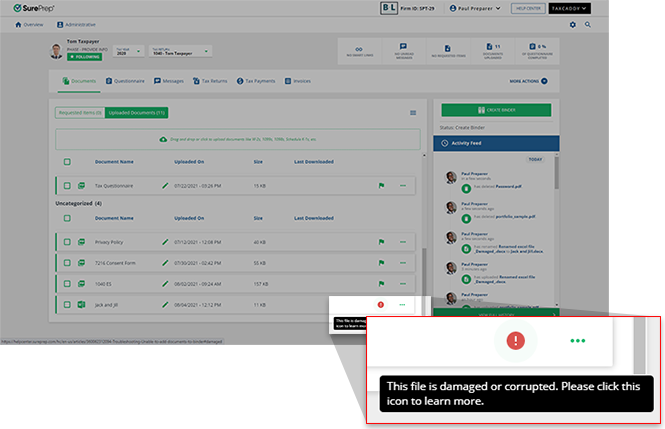Click View Full History in Activity Feed
Screen dimensions: 665x429
496,314
